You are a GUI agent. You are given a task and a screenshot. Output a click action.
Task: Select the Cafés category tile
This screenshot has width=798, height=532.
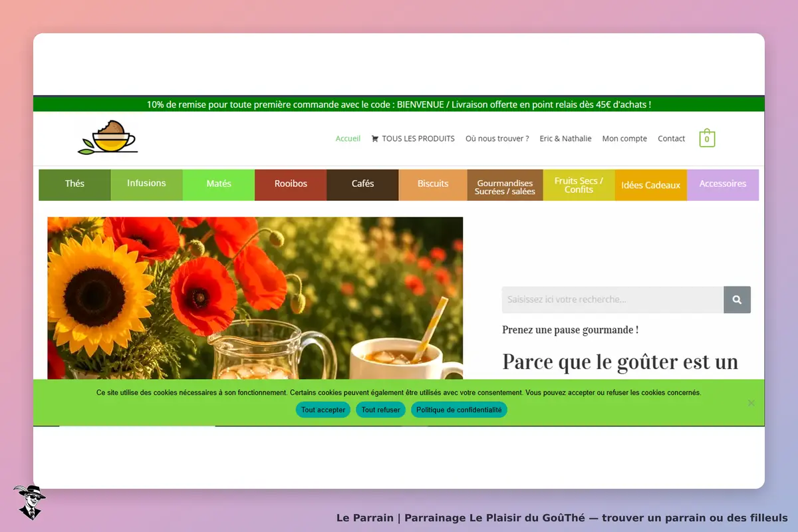click(x=362, y=185)
